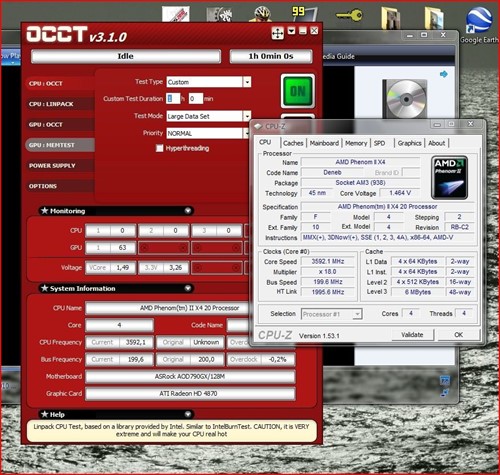Screen dimensions: 500x475
Task: Select the CPU : OCCT test tab
Action: 60,83
